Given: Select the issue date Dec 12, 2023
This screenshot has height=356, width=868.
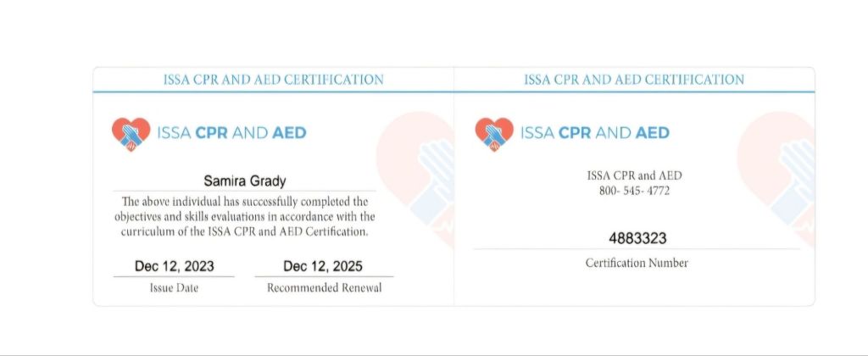Looking at the screenshot, I should click(x=175, y=266).
